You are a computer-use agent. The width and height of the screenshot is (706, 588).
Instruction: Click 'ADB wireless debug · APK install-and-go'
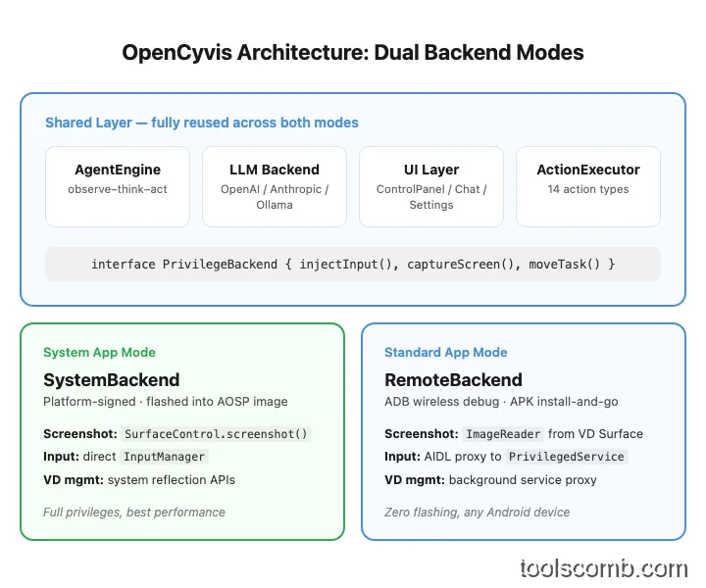[501, 402]
